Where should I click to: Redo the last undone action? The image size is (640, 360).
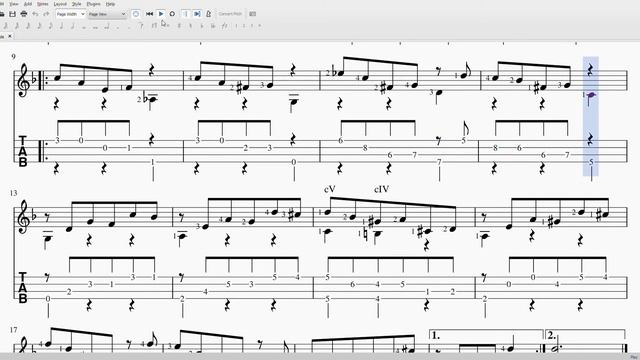click(46, 14)
